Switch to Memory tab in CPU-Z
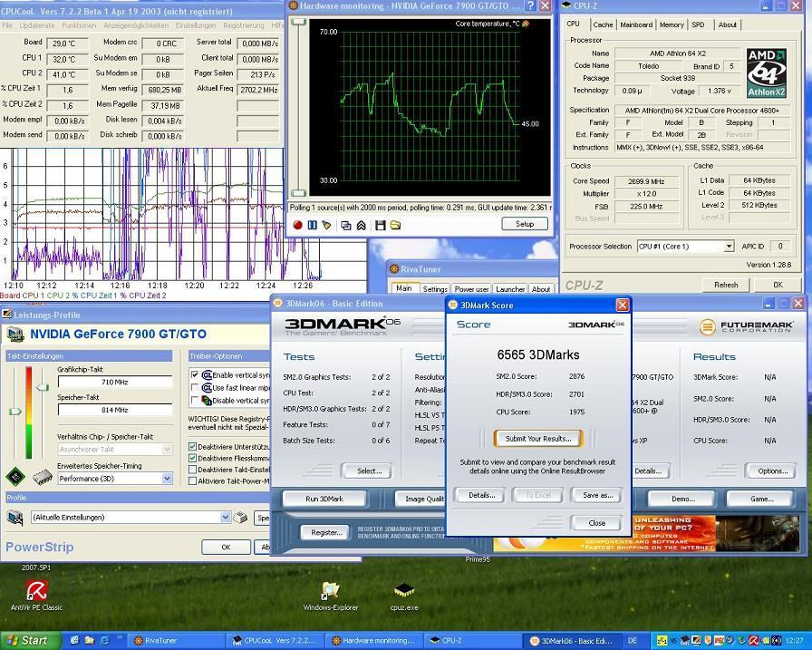Image resolution: width=812 pixels, height=650 pixels. (x=672, y=24)
